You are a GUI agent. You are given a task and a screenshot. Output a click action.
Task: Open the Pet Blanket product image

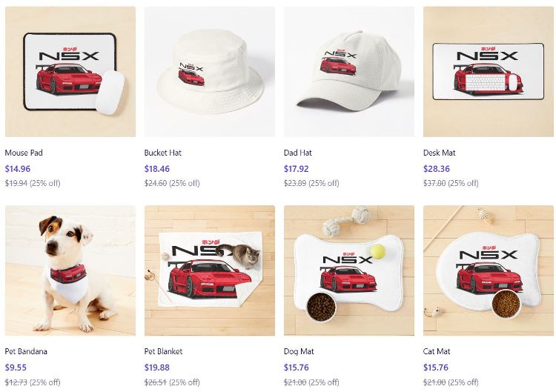[210, 270]
